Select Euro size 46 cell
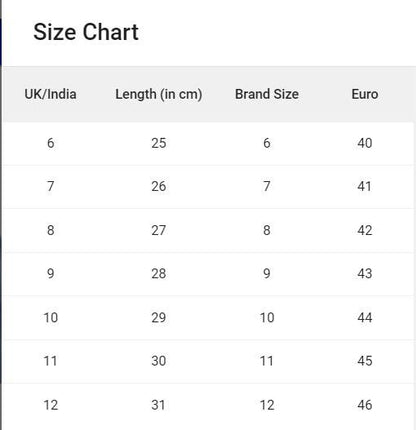Screen dimensions: 416x430 click(365, 405)
